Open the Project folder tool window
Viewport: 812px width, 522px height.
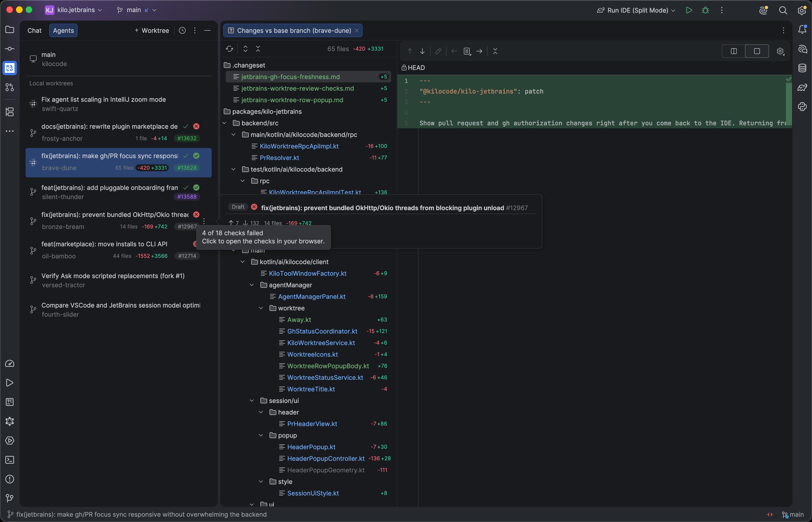(x=9, y=30)
